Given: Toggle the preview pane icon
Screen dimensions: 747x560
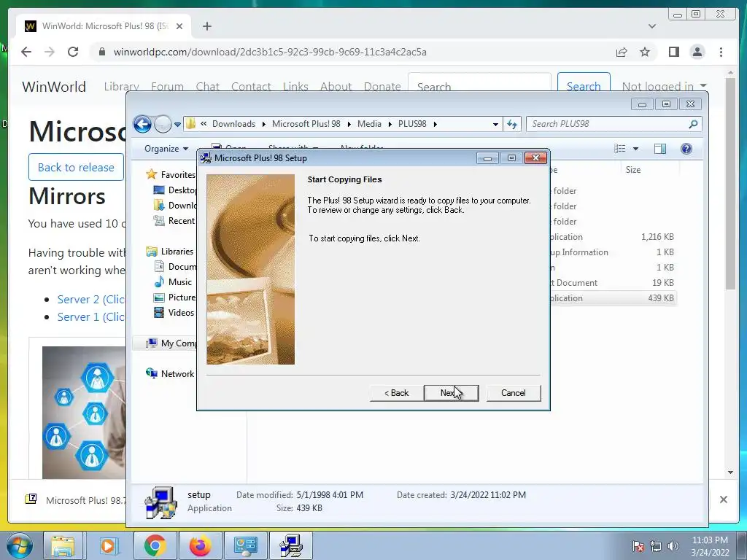Looking at the screenshot, I should point(659,149).
